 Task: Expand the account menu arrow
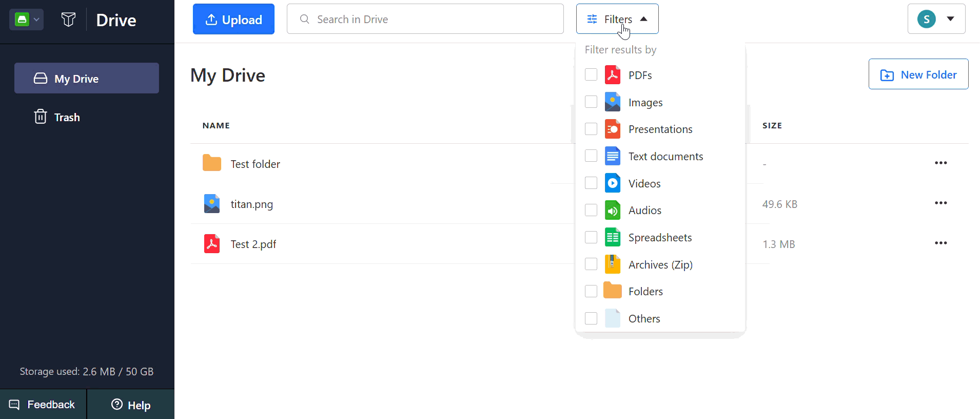point(950,19)
